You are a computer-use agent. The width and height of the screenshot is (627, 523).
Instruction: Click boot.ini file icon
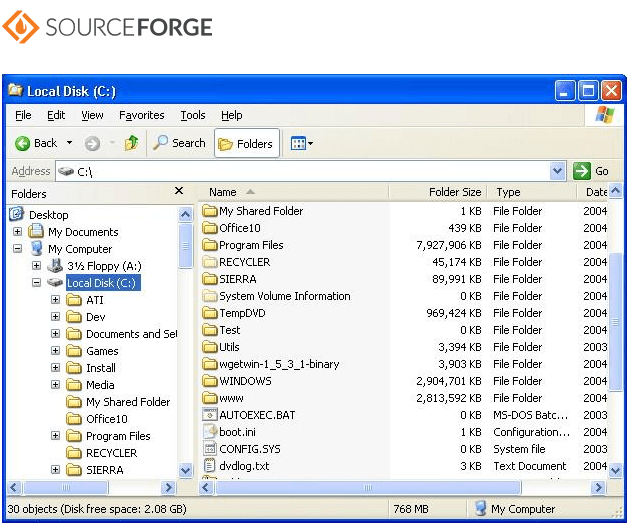coord(210,431)
